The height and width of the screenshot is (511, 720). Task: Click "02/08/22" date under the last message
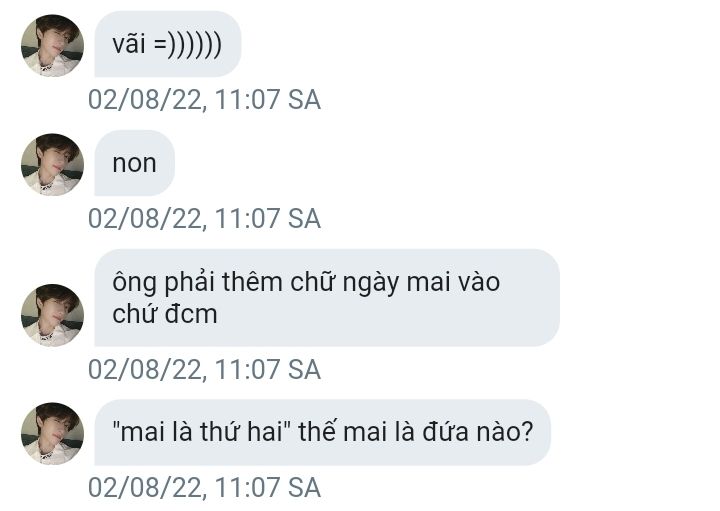tap(144, 488)
